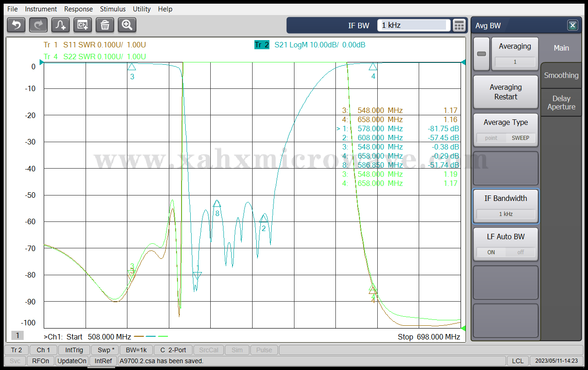Open the Utility menu
The height and width of the screenshot is (370, 588).
[x=142, y=9]
